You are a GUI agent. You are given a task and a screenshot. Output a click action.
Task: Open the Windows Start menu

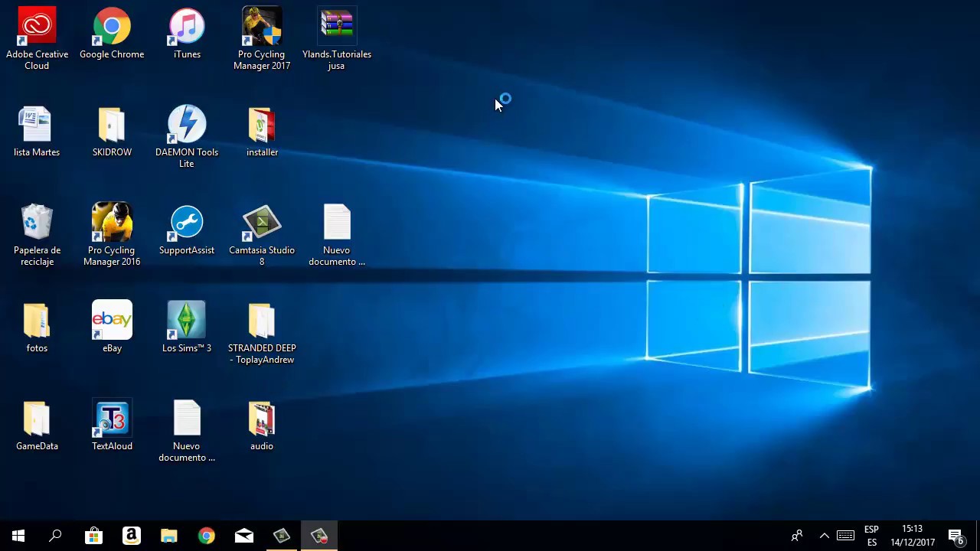coord(18,536)
